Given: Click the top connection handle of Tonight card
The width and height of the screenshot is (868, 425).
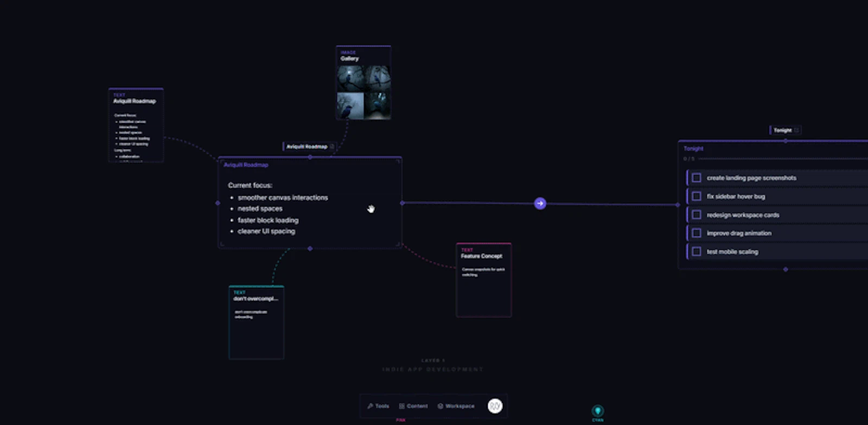Looking at the screenshot, I should [x=786, y=141].
